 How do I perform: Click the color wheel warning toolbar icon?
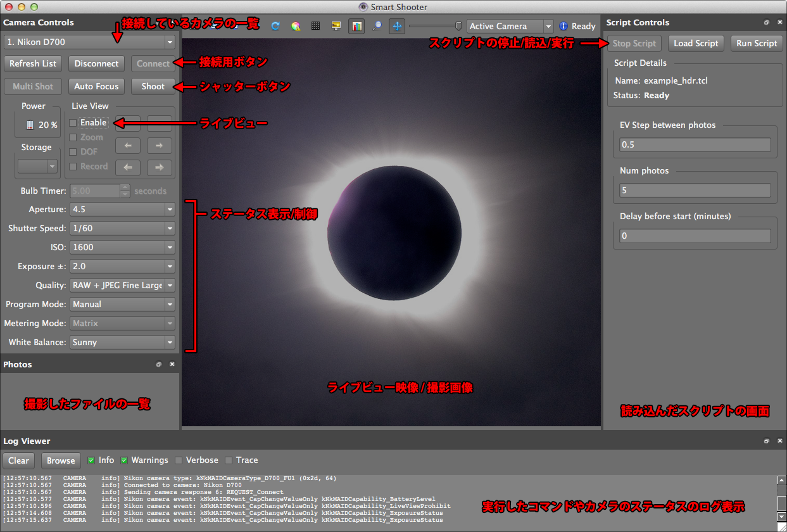(295, 26)
